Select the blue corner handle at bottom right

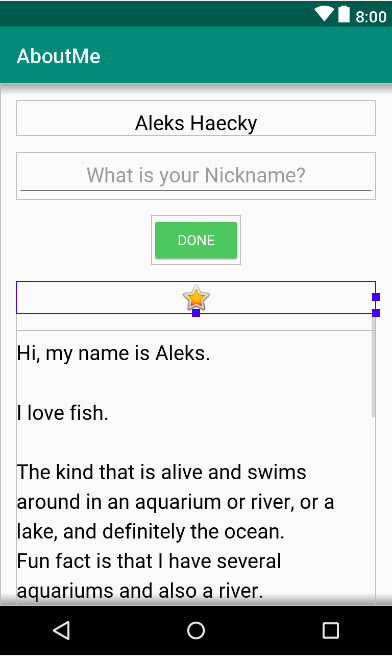tap(376, 313)
